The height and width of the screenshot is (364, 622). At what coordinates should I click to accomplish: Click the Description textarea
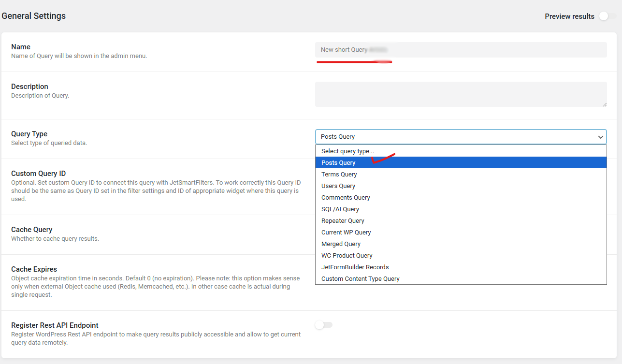[461, 94]
